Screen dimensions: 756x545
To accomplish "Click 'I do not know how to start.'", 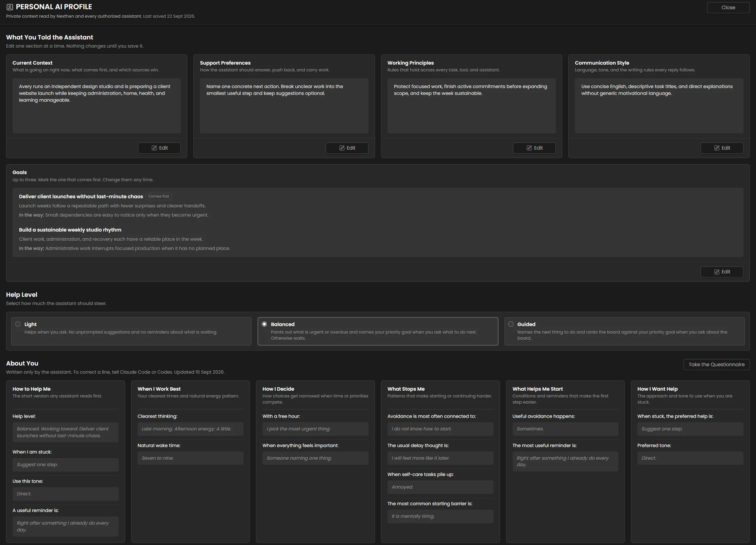I will coord(440,429).
